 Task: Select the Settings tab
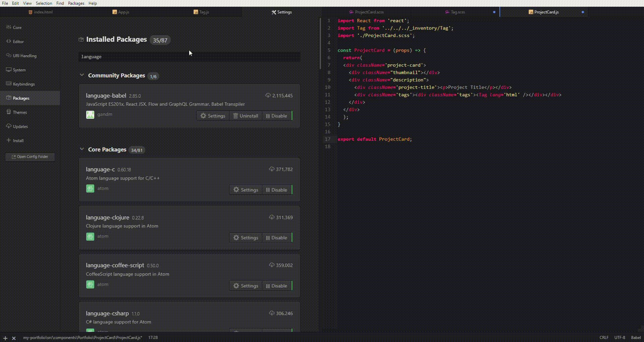click(x=282, y=12)
